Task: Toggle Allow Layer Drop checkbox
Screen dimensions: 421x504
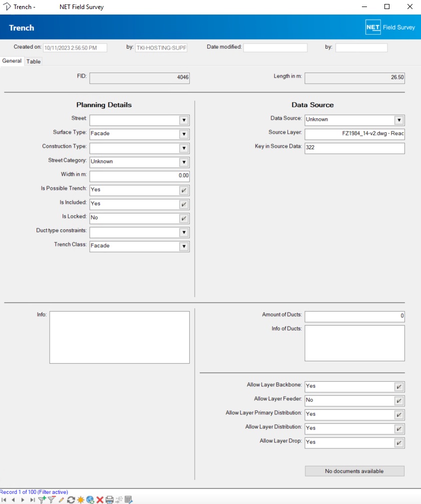Action: point(399,443)
